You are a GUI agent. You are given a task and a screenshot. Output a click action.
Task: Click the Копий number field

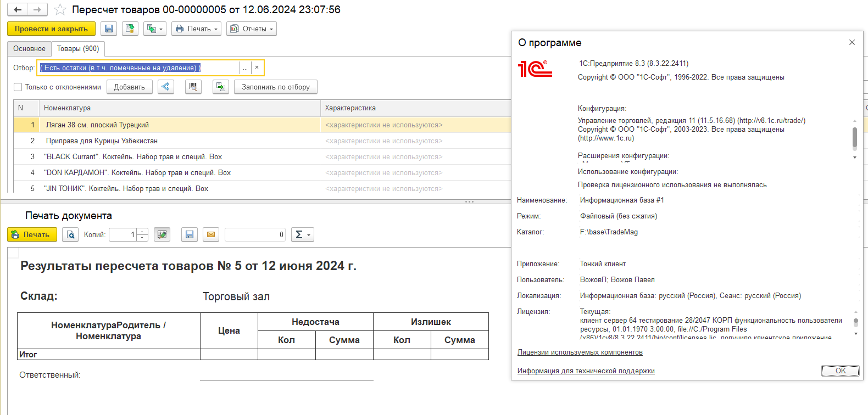pos(123,234)
